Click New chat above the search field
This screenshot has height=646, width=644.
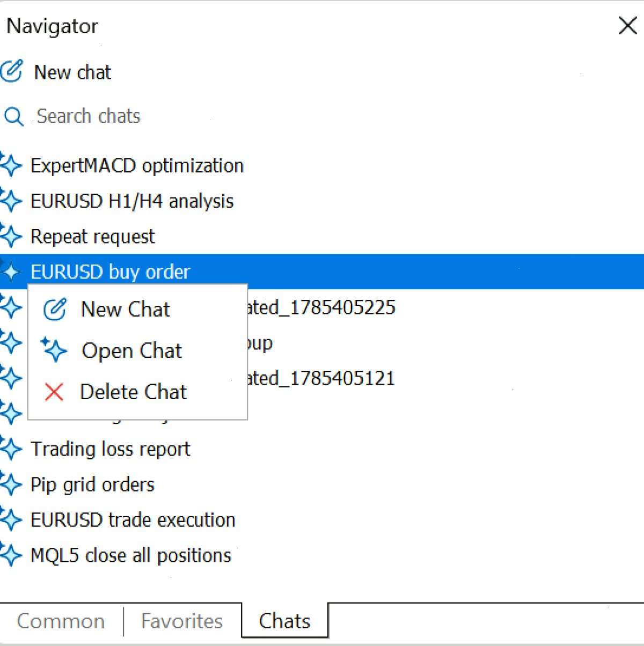tap(56, 72)
